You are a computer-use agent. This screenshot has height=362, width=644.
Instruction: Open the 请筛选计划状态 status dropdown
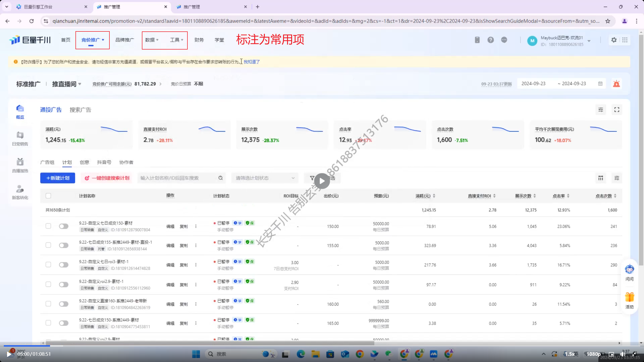(x=265, y=178)
